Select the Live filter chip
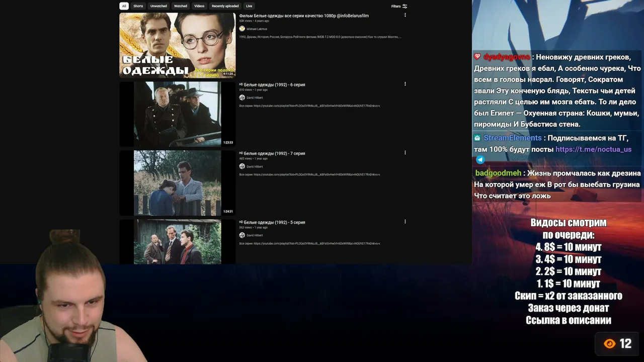 [x=249, y=6]
